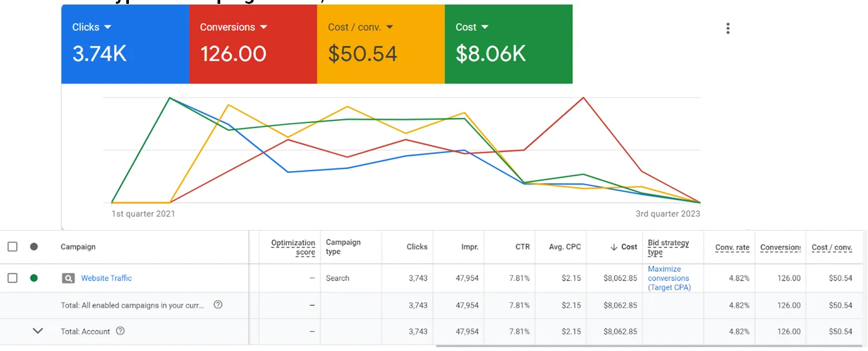This screenshot has width=868, height=351.
Task: Expand the Total: Account row chevron
Action: coord(38,331)
